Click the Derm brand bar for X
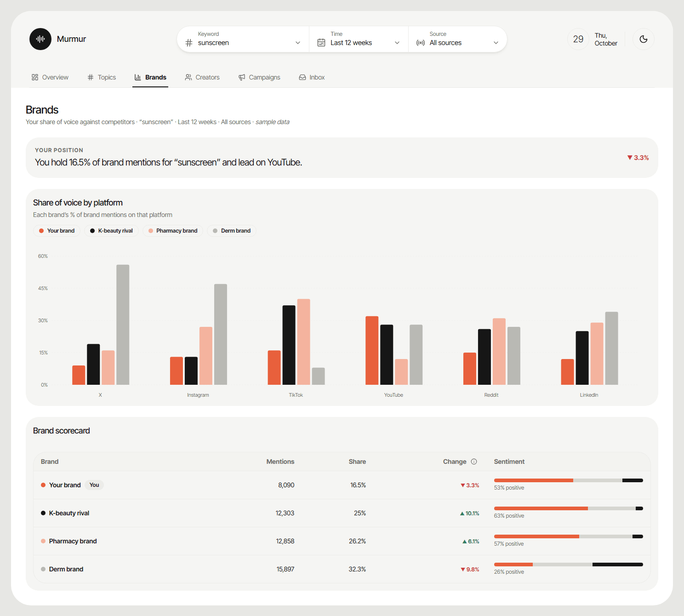Image resolution: width=684 pixels, height=616 pixels. pos(123,325)
